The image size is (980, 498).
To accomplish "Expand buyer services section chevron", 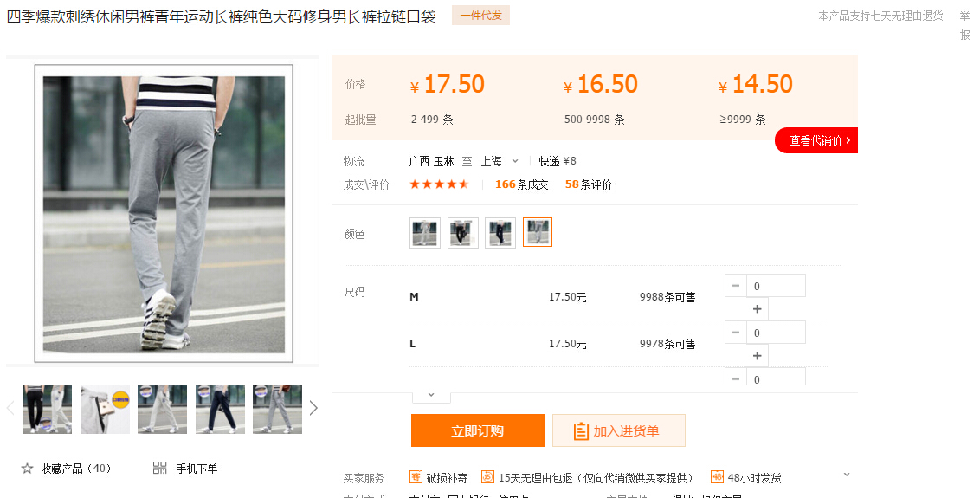I will 847,475.
